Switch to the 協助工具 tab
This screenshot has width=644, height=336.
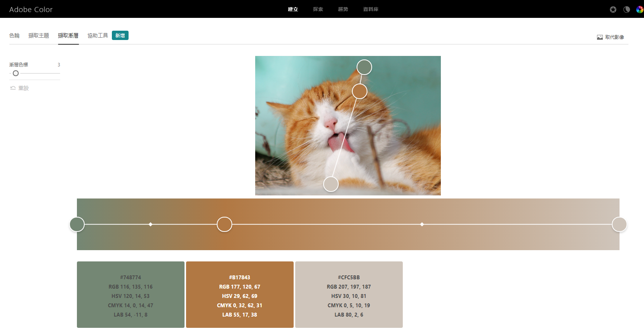(98, 35)
